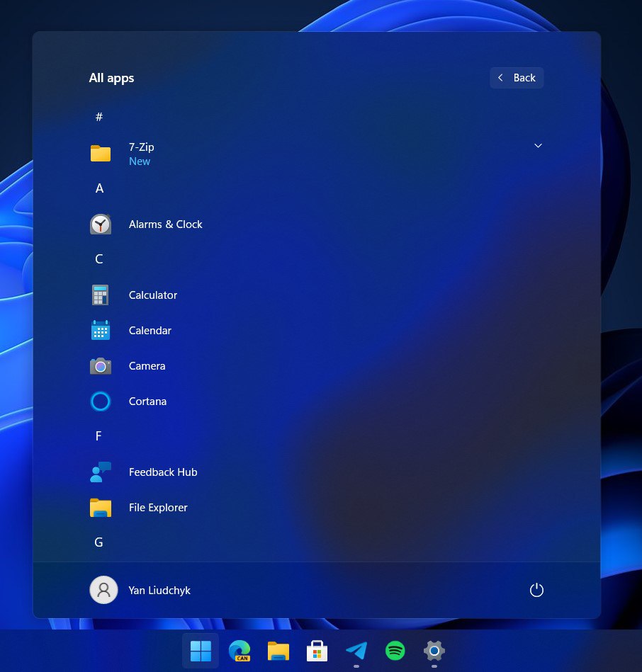Click the File Explorer label
Image resolution: width=642 pixels, height=672 pixels.
(158, 508)
